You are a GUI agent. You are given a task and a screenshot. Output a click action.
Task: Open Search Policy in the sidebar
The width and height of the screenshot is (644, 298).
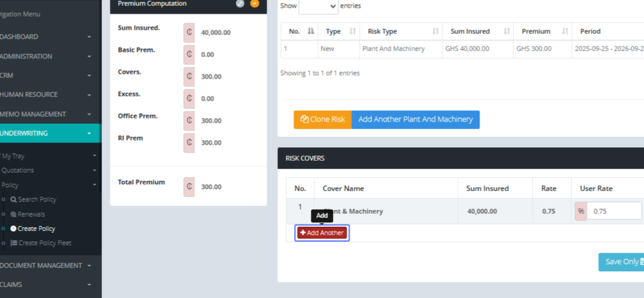pyautogui.click(x=36, y=199)
